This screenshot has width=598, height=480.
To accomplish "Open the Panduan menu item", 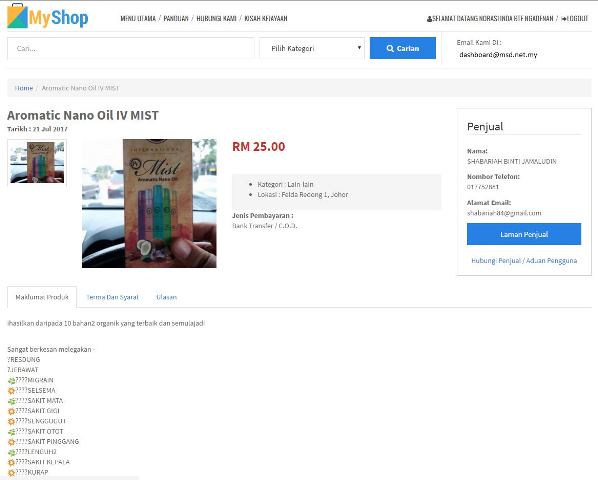I will 176,18.
